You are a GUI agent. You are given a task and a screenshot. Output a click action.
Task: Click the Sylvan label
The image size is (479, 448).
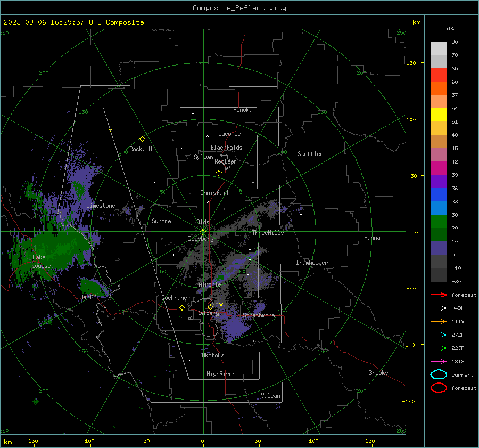pyautogui.click(x=203, y=158)
